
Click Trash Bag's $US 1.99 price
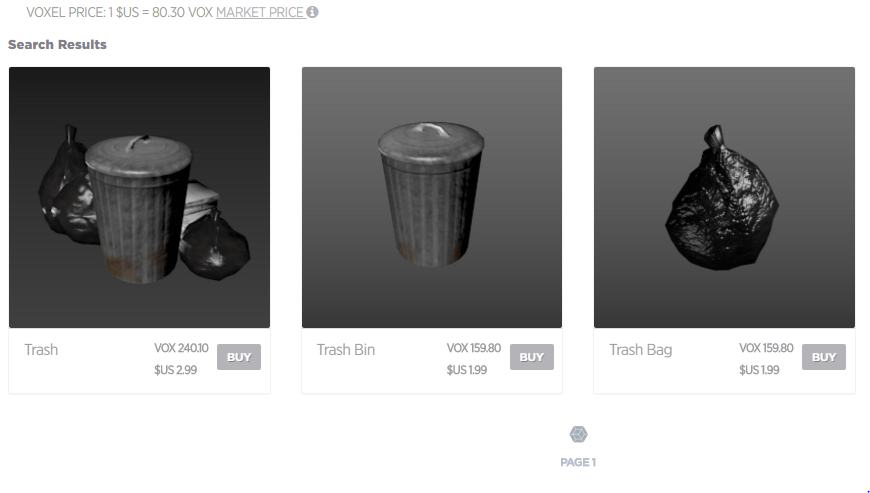(759, 370)
